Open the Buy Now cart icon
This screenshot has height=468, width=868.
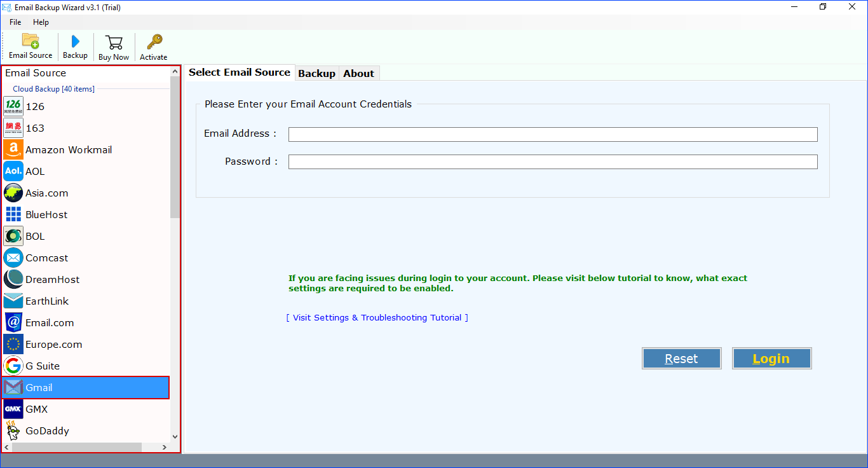pos(114,42)
